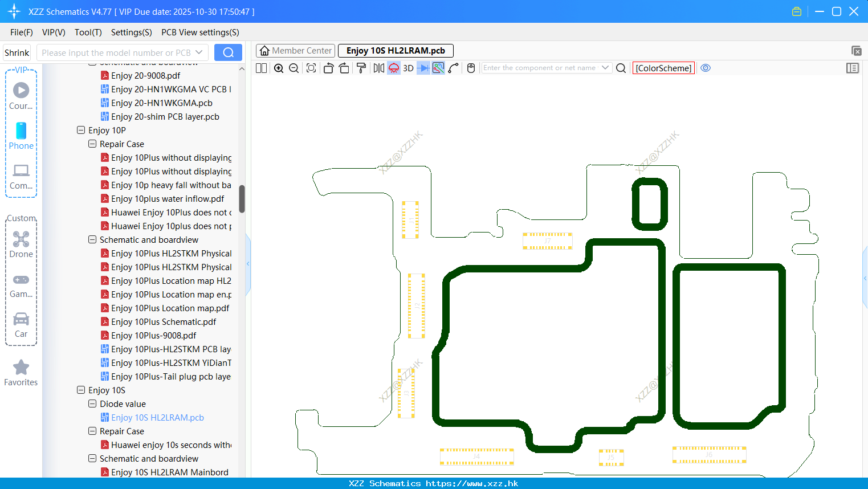Click the mirror flip board icon
Image resolution: width=868 pixels, height=489 pixels.
pos(379,68)
